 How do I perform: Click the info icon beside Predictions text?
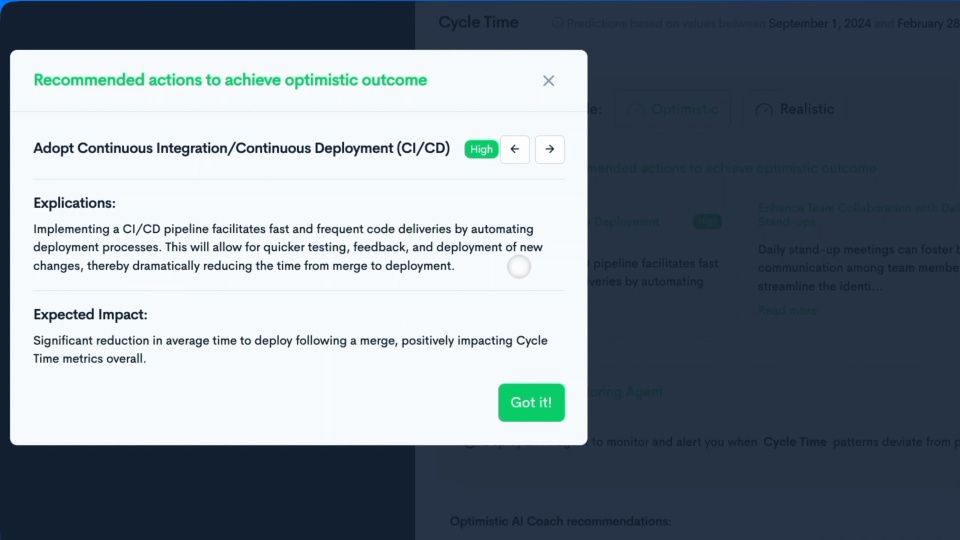click(x=557, y=23)
